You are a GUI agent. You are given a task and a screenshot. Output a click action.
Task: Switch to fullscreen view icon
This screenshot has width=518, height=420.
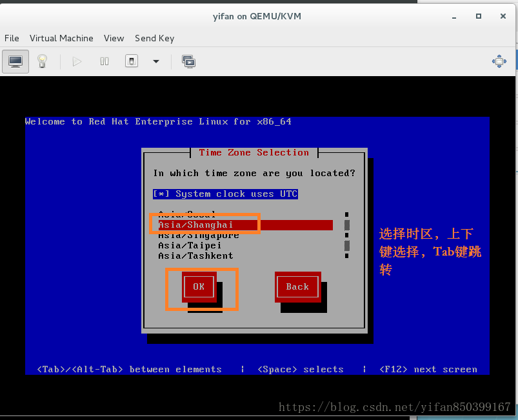499,61
